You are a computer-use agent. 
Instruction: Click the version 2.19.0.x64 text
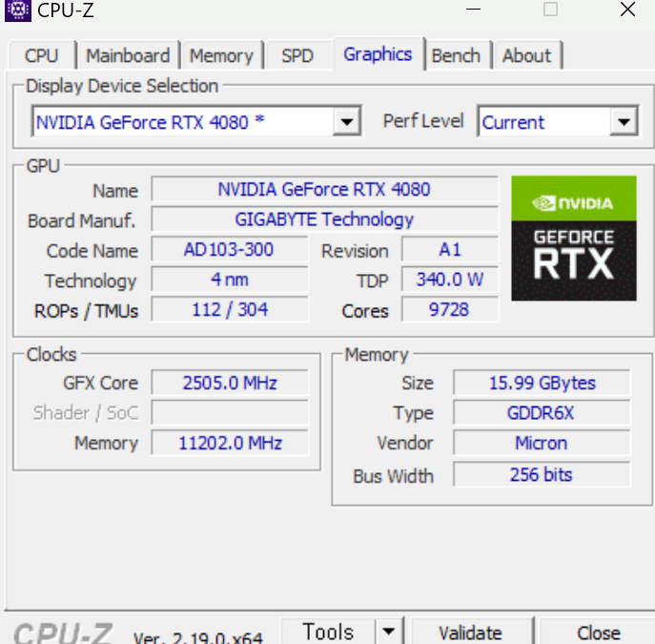click(198, 637)
